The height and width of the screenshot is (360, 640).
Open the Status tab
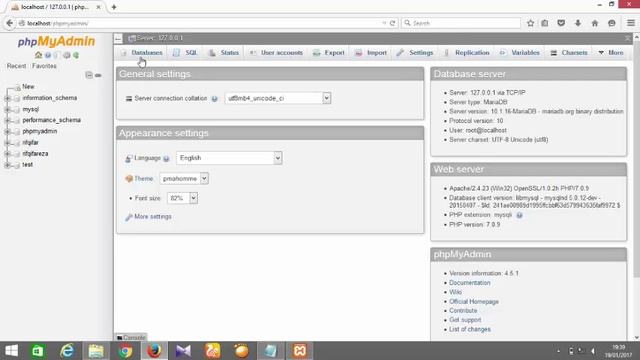click(224, 53)
